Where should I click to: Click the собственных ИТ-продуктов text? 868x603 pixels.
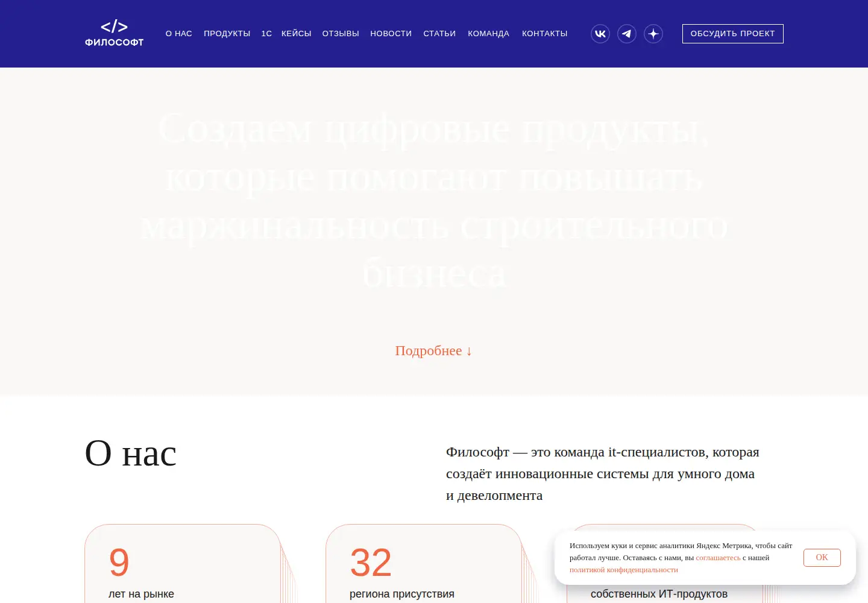[659, 594]
